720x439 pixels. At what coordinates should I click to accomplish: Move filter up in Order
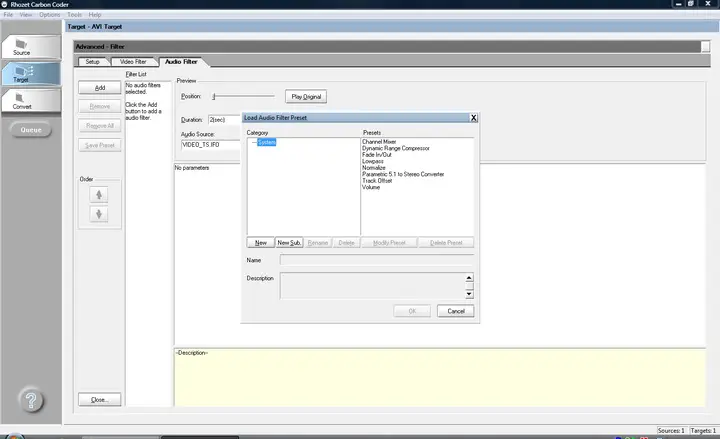pyautogui.click(x=99, y=195)
